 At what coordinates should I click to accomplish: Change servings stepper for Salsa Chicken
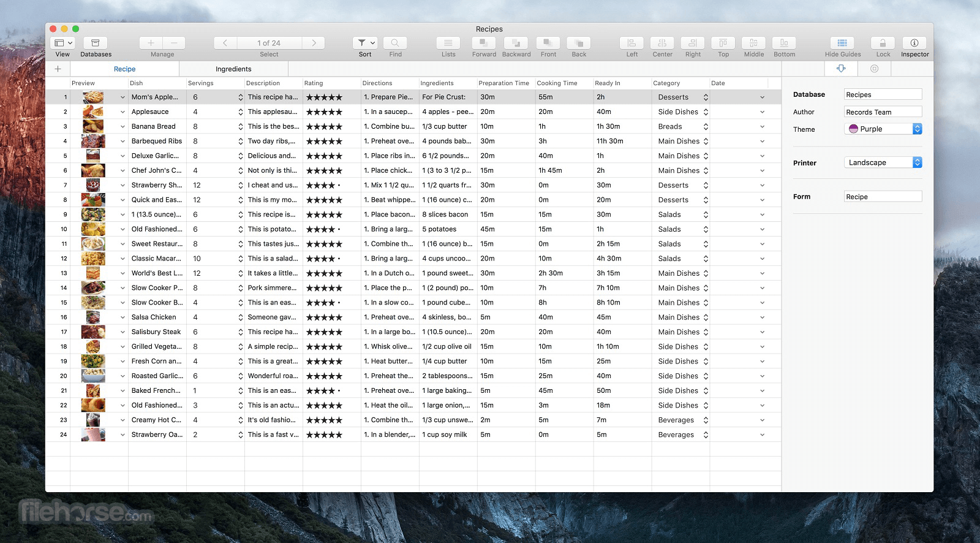241,317
